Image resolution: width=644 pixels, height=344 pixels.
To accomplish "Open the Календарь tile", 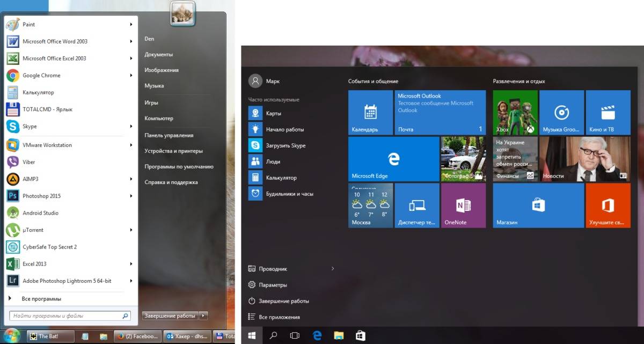I will coord(370,112).
